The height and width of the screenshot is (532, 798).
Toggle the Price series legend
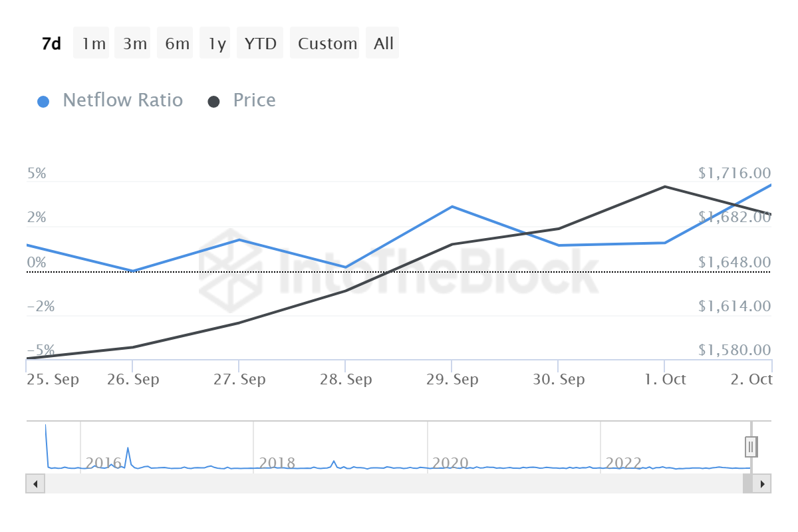click(254, 100)
